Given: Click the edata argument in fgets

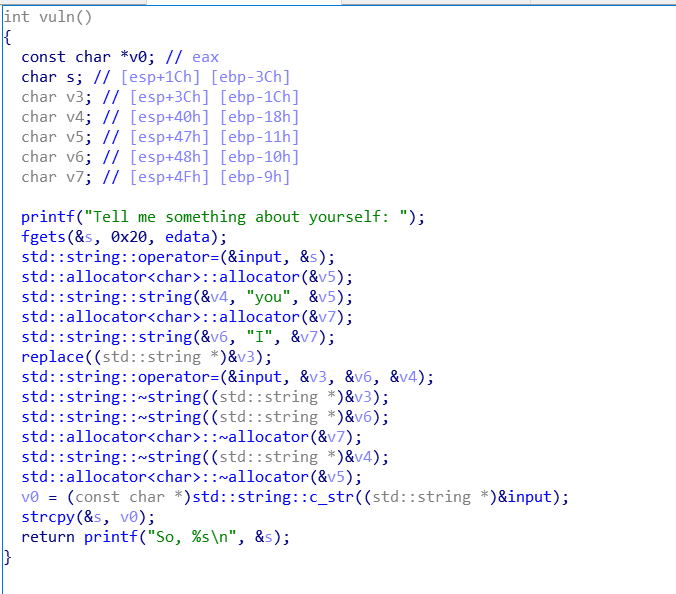Looking at the screenshot, I should 188,237.
